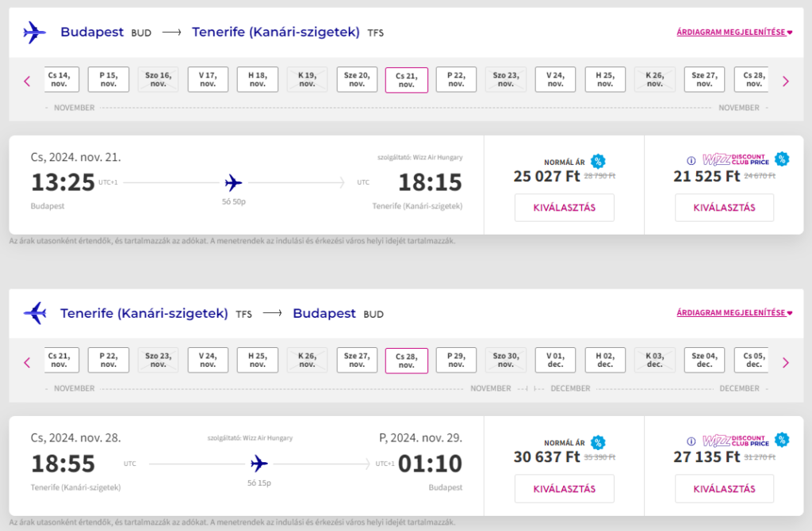This screenshot has width=812, height=531.
Task: Select outbound date Sze 20, nov.
Action: [x=357, y=80]
